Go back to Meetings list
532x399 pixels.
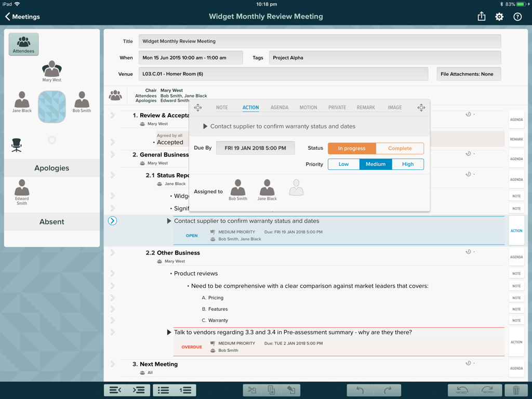pos(22,17)
